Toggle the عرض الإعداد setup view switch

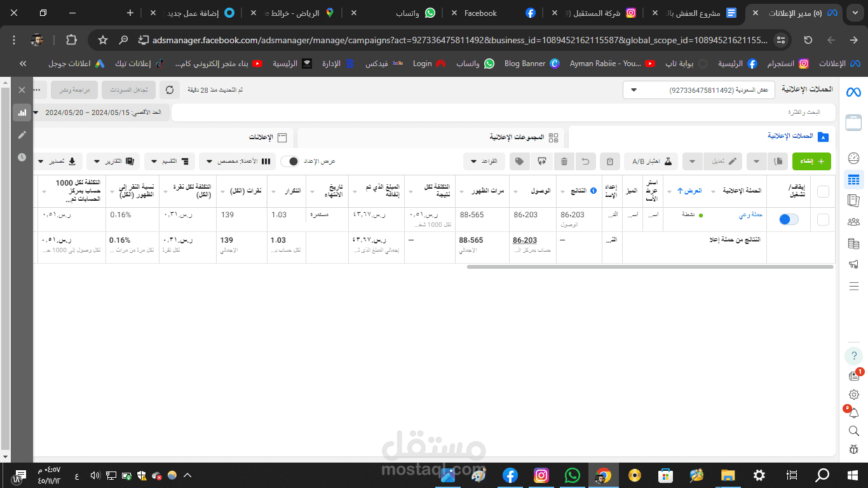[x=290, y=161]
